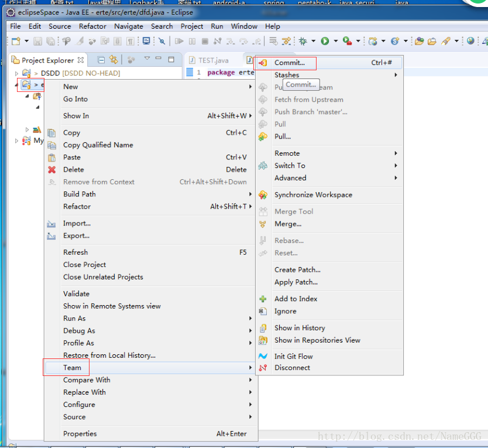Click Delete in the context menu
This screenshot has height=448, width=488.
click(151, 169)
